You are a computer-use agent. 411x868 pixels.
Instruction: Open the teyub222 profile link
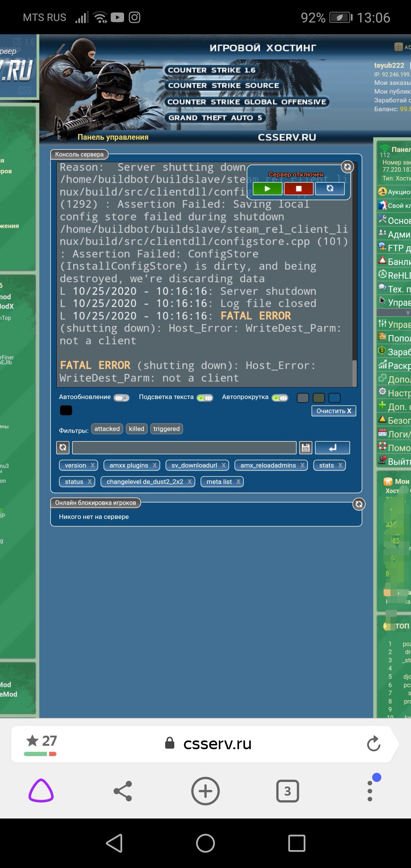click(389, 65)
